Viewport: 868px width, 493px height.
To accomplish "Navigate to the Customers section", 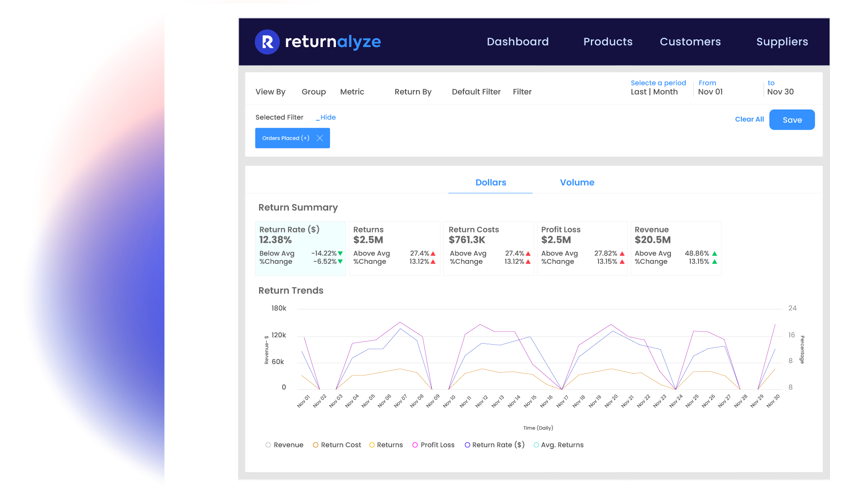I will click(x=690, y=42).
